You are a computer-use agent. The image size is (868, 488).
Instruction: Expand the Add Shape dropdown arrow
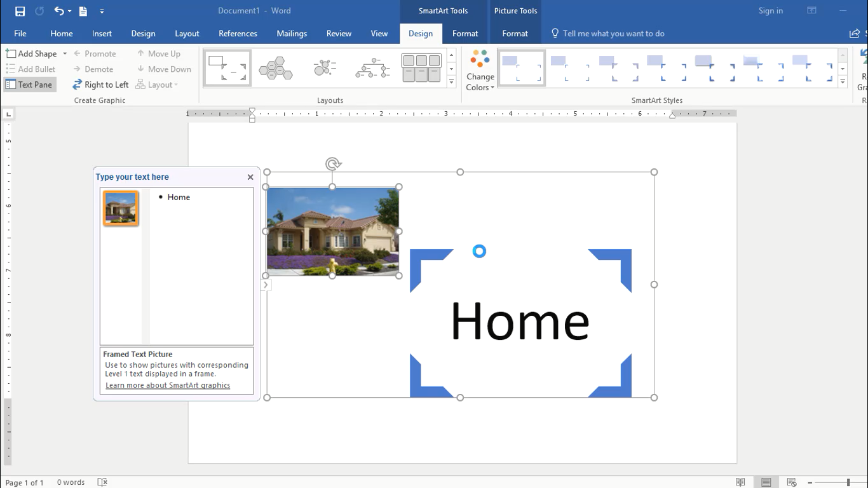tap(65, 54)
